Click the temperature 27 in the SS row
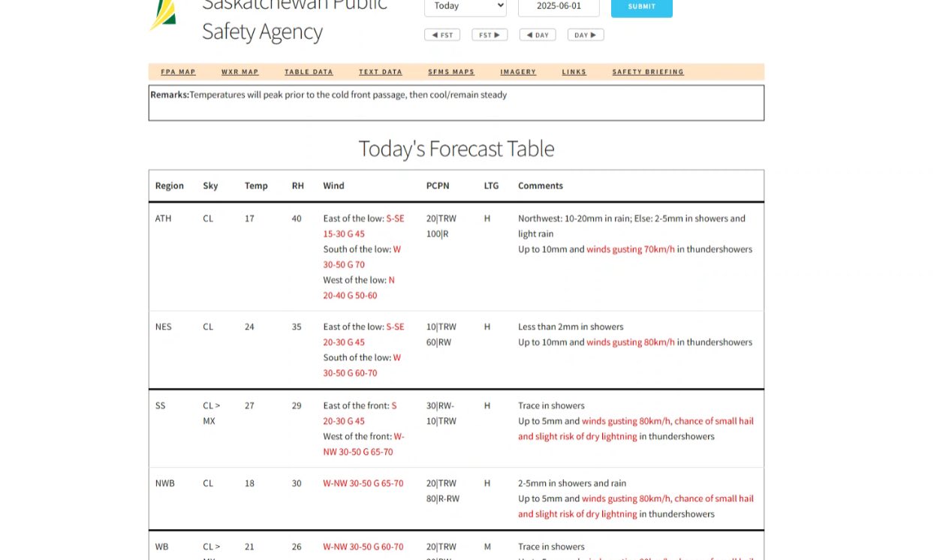This screenshot has height=560, width=934. pos(249,405)
